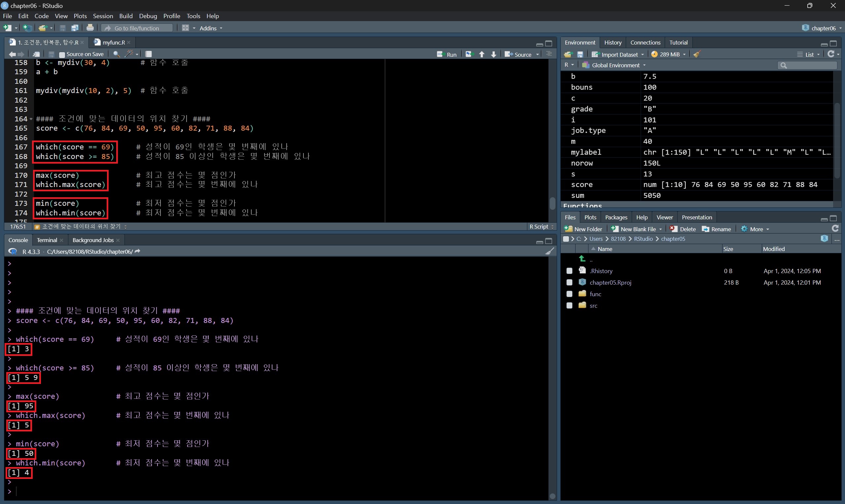Open the src folder

[593, 306]
